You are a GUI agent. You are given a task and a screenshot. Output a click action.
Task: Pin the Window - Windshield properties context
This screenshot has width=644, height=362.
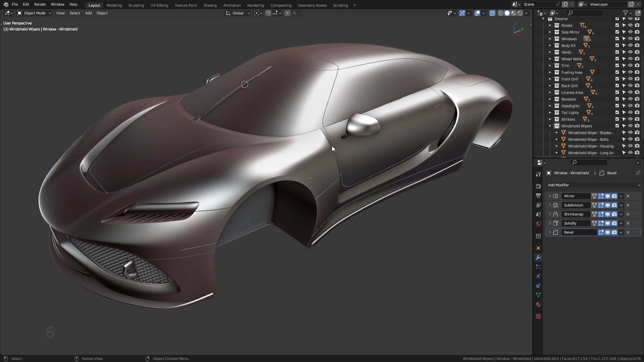click(x=638, y=173)
